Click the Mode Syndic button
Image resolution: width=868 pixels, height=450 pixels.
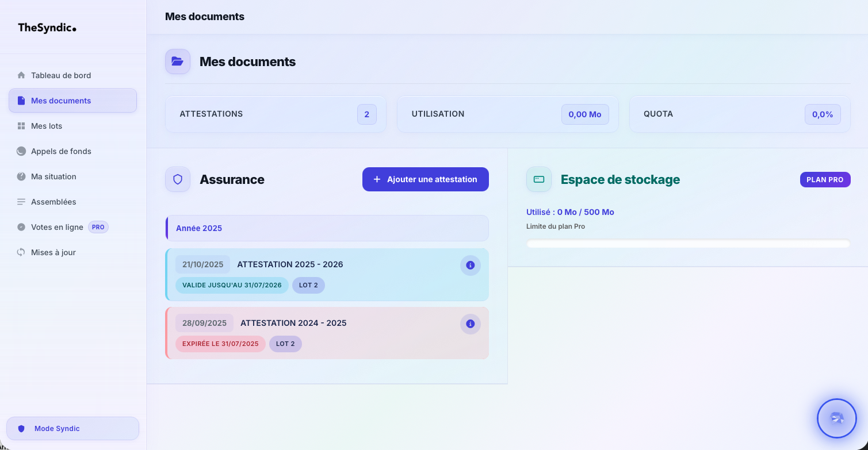[x=72, y=428]
